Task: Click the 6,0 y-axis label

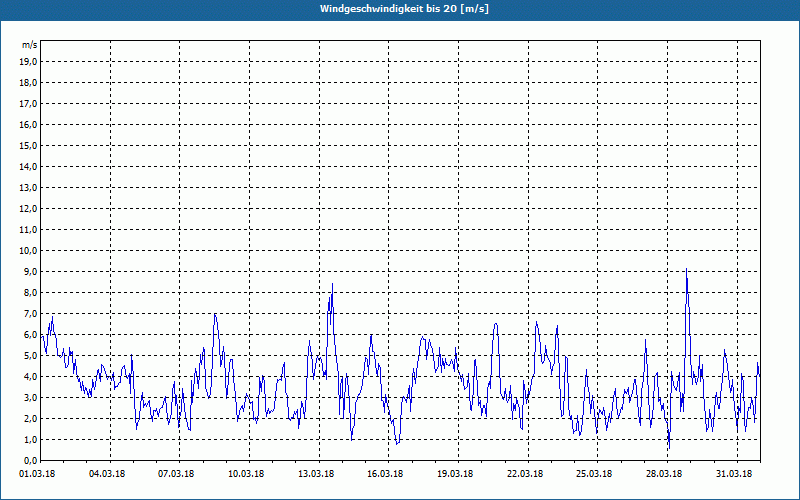Action: tap(30, 334)
